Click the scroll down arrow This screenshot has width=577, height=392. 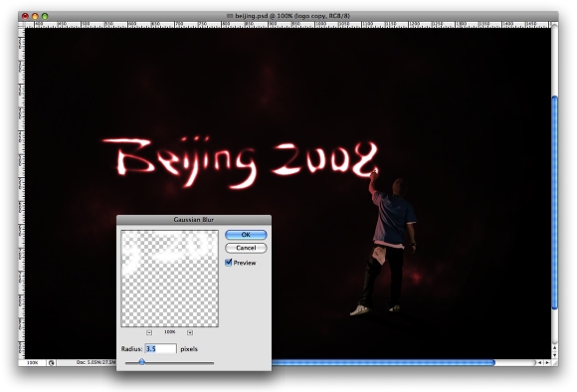click(554, 355)
